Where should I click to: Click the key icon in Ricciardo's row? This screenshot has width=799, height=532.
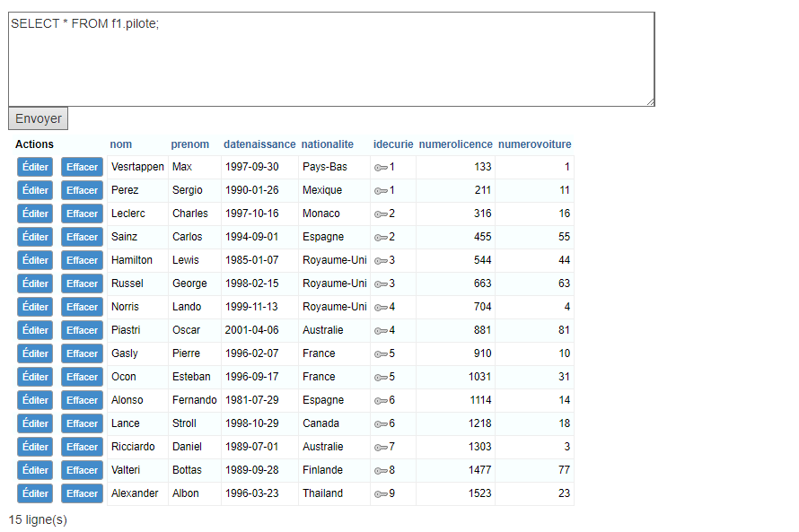pyautogui.click(x=381, y=448)
